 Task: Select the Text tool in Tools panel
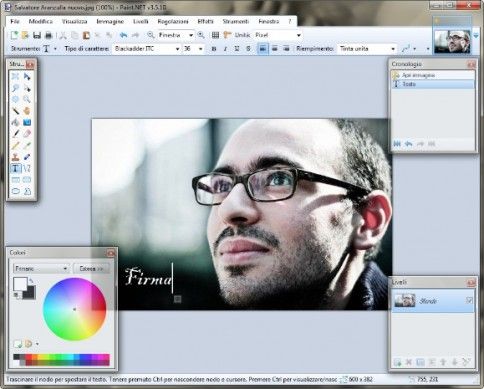coord(15,168)
